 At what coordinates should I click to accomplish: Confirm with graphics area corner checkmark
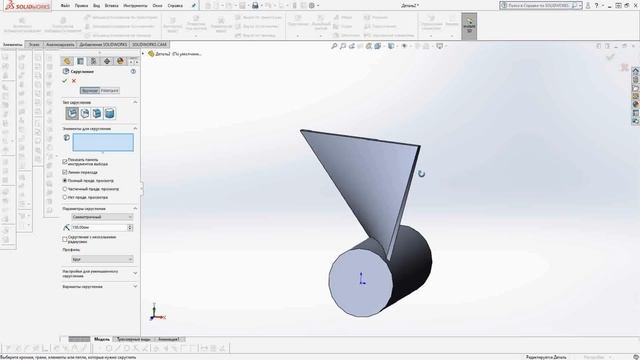[x=611, y=57]
